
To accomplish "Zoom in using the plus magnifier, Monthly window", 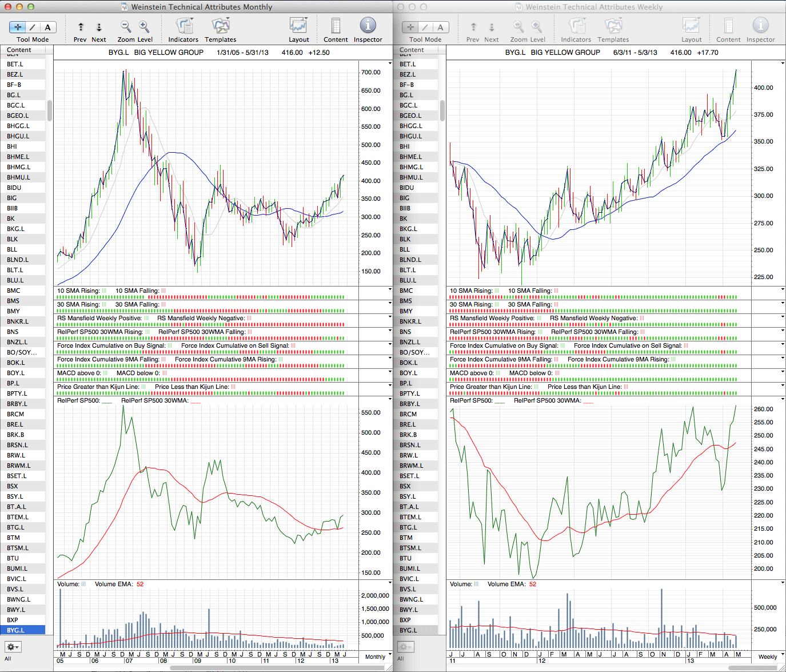I will click(144, 26).
